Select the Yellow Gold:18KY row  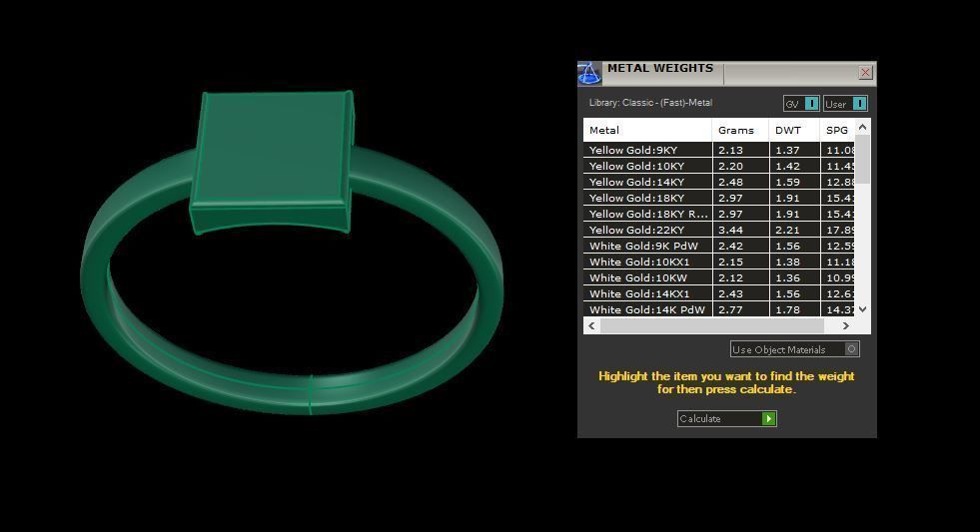coord(718,198)
